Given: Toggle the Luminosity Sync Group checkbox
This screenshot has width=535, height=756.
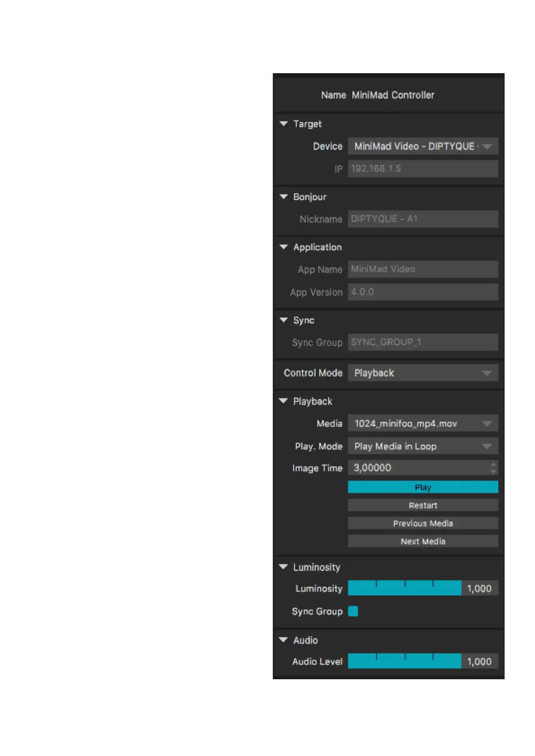Looking at the screenshot, I should (353, 611).
